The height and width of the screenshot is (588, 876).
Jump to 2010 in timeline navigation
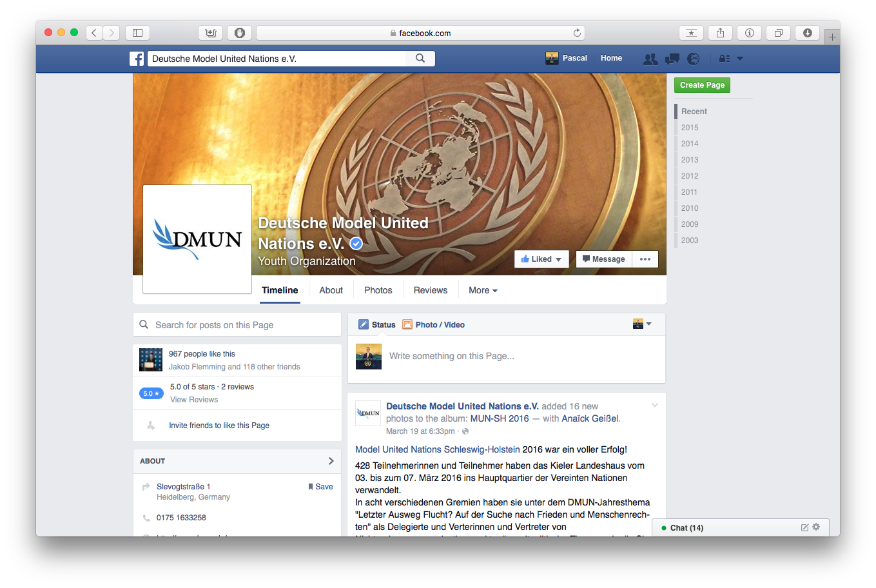[690, 208]
